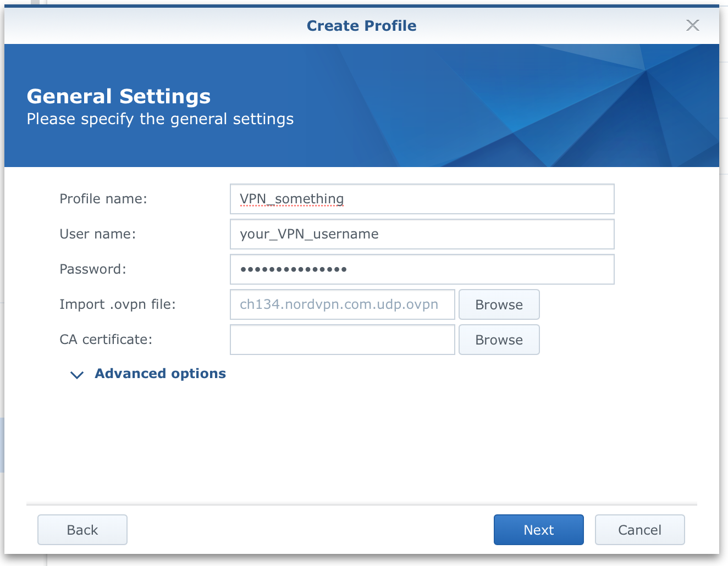Click the 'General Settings' heading

point(119,96)
